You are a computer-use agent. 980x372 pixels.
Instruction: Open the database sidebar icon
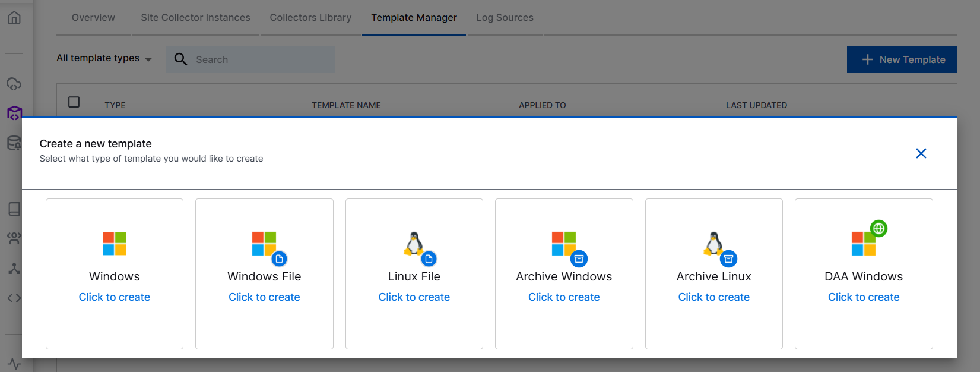[14, 143]
